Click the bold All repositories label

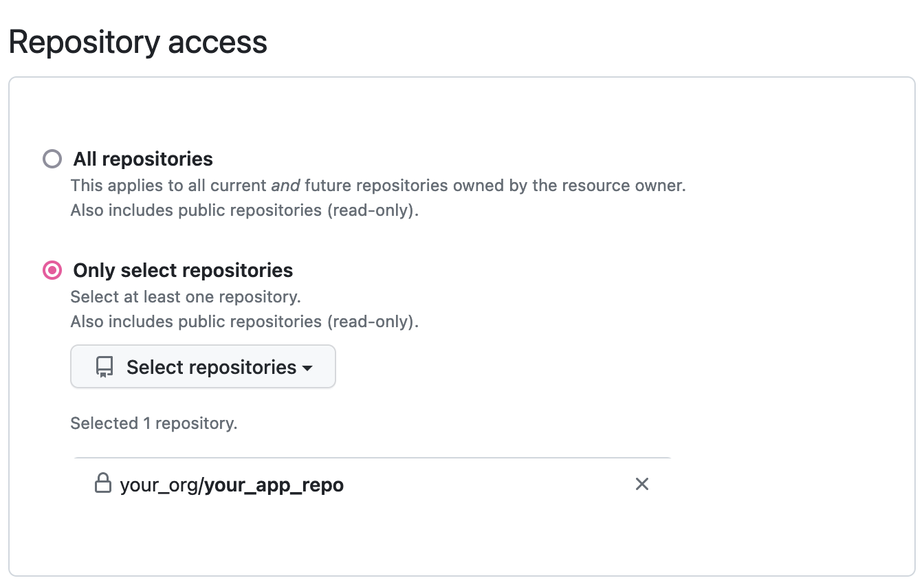(x=143, y=159)
